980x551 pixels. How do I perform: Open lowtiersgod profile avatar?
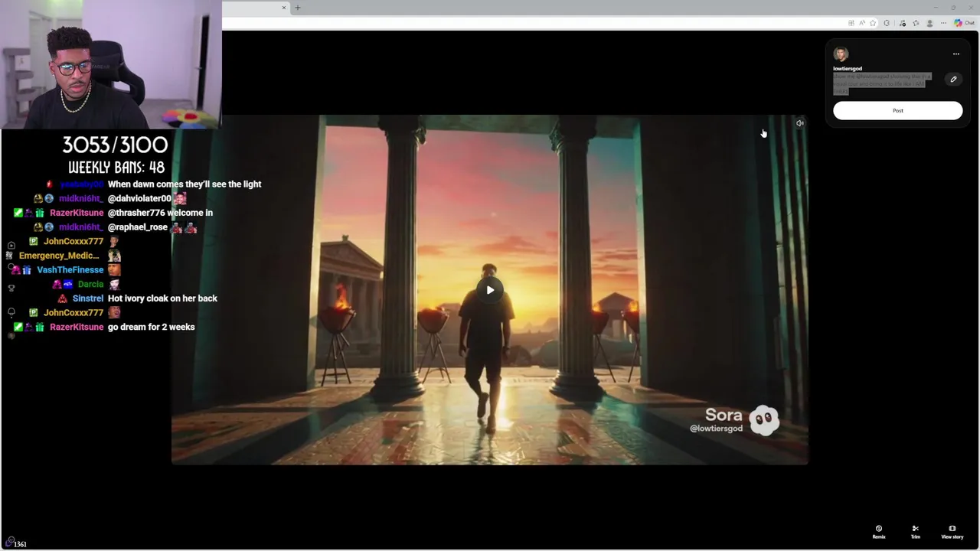(841, 54)
